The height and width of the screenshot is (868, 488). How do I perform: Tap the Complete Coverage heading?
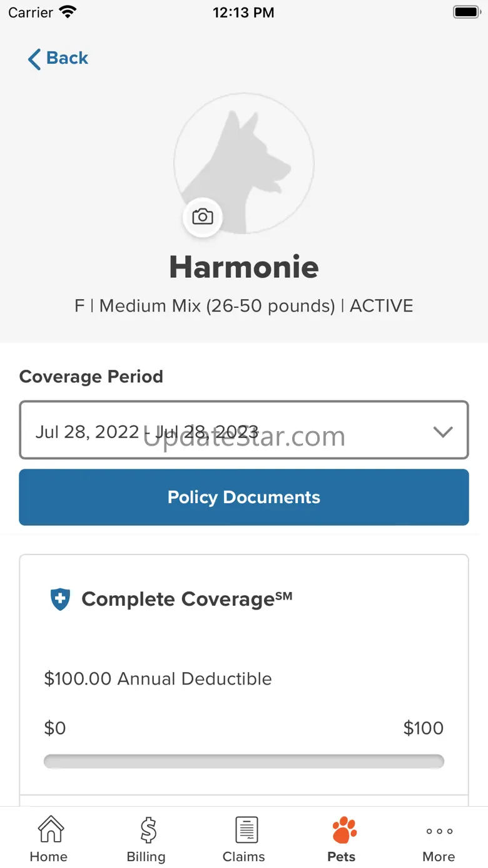[x=186, y=599]
